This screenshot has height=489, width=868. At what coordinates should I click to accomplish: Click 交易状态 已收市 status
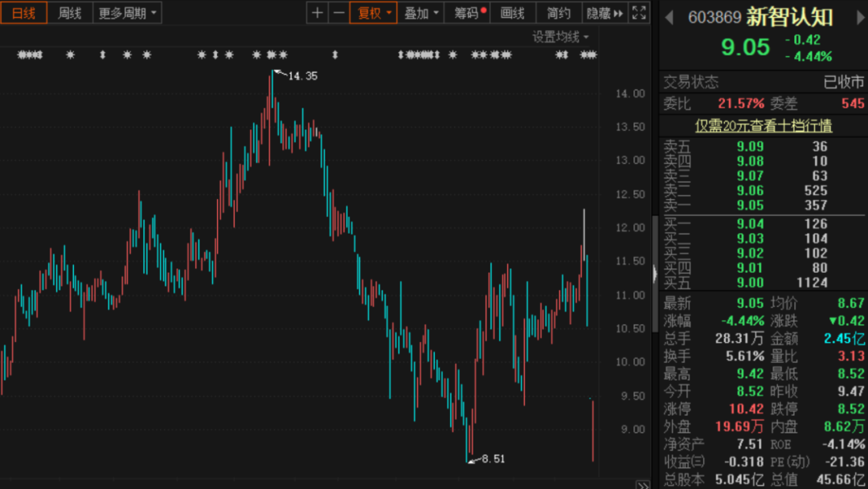844,82
